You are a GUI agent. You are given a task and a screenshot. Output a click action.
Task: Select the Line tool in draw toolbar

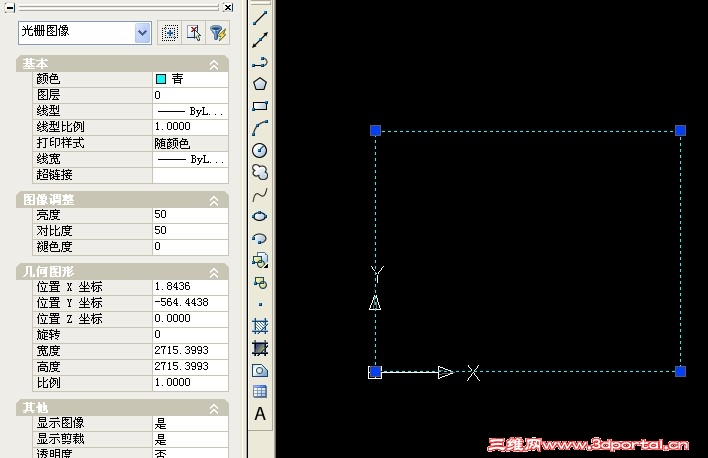260,18
